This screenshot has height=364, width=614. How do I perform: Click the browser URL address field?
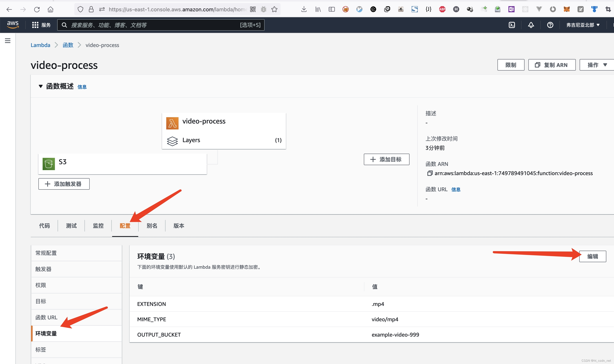click(x=178, y=9)
